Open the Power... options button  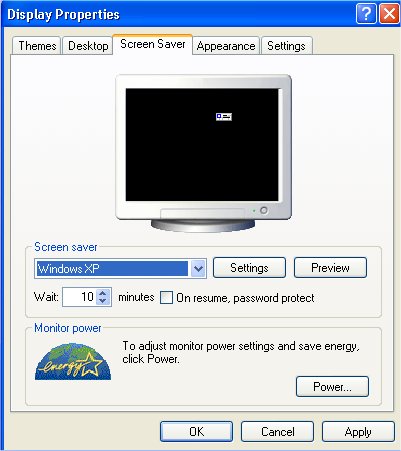click(x=332, y=387)
